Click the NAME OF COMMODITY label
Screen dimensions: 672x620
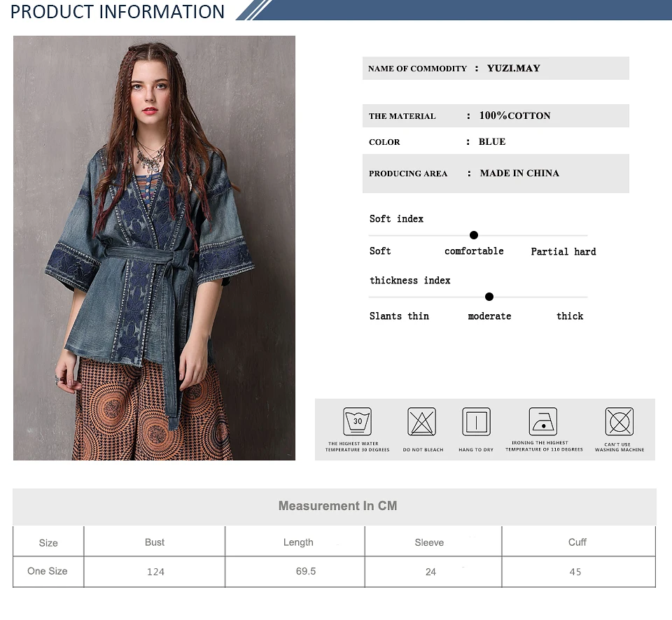(417, 69)
